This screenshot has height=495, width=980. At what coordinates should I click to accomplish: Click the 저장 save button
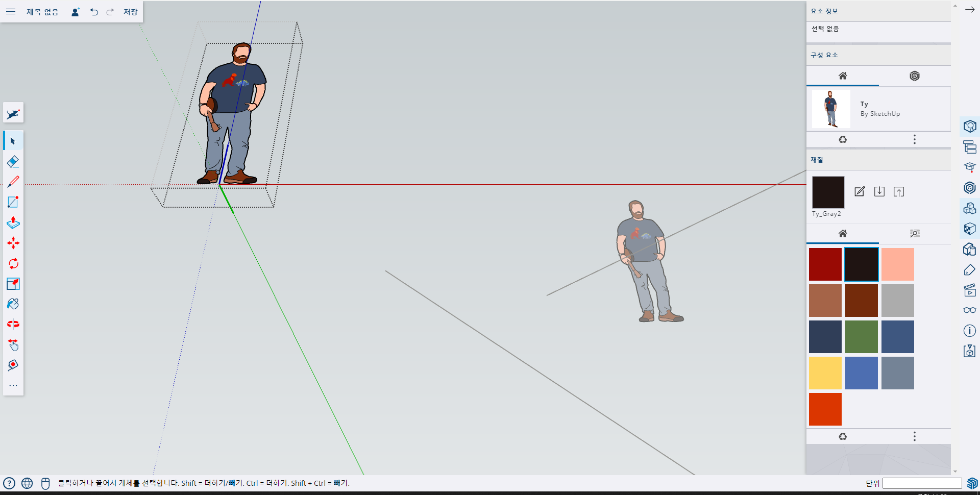point(131,12)
